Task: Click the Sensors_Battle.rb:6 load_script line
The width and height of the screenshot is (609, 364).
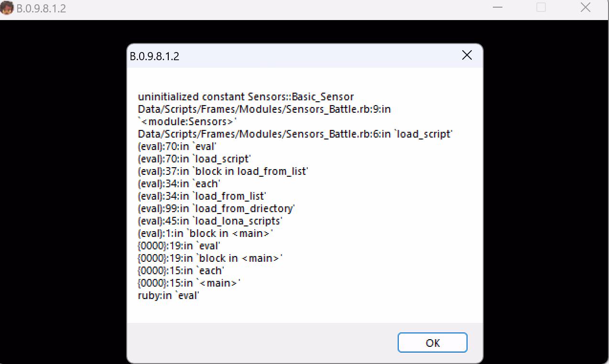Action: (x=295, y=134)
